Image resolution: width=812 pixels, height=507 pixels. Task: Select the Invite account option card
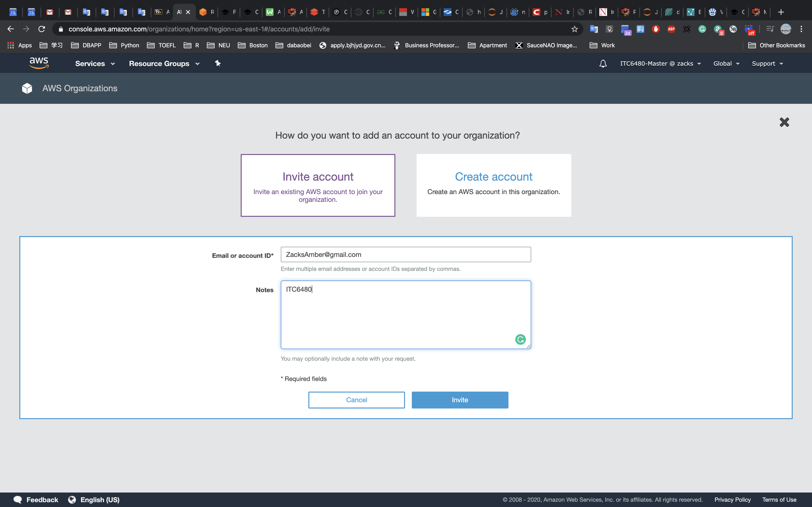click(x=318, y=185)
